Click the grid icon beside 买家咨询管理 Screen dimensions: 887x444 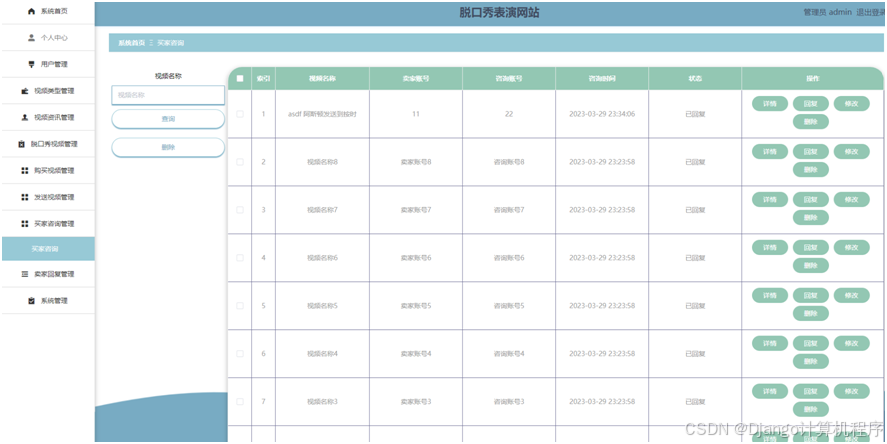[x=25, y=224]
